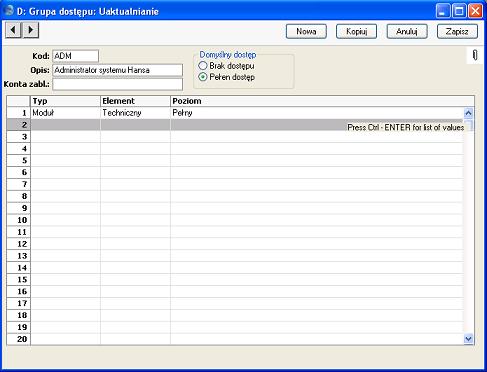Click the Typ cell in row 2
Image resolution: width=487 pixels, height=372 pixels.
point(65,125)
